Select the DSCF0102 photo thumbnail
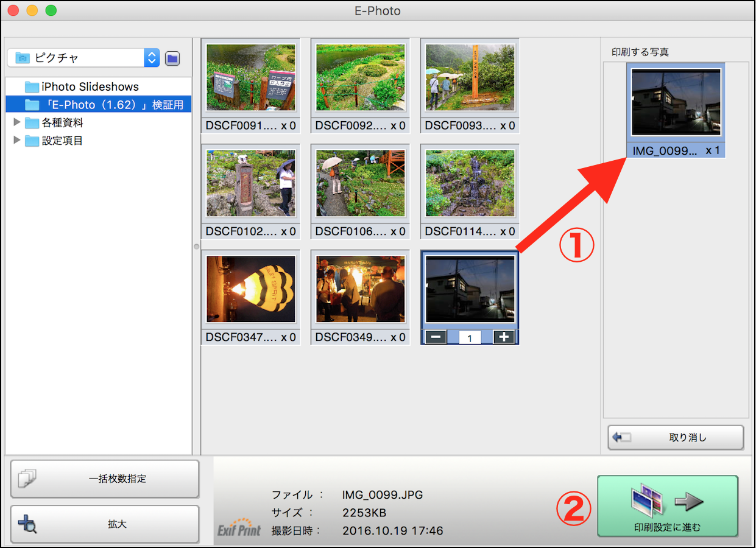The height and width of the screenshot is (548, 756). [250, 183]
